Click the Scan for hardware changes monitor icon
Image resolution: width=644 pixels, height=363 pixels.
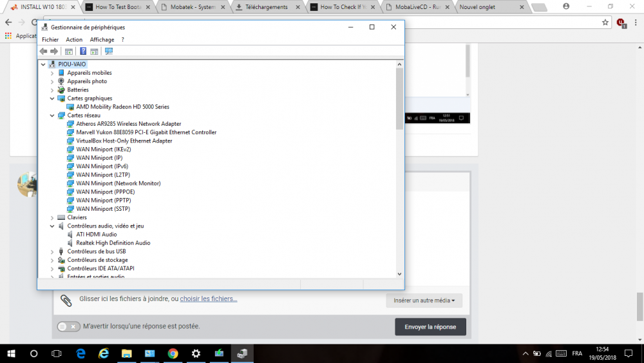(x=108, y=52)
